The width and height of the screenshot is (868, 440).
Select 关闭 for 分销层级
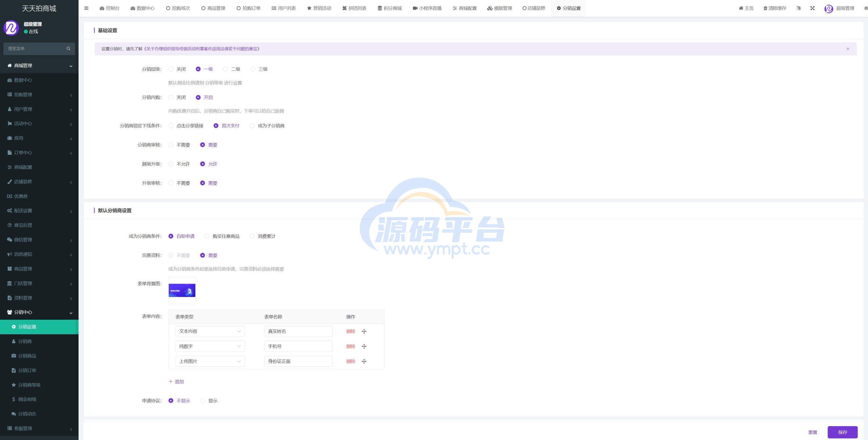coord(171,69)
